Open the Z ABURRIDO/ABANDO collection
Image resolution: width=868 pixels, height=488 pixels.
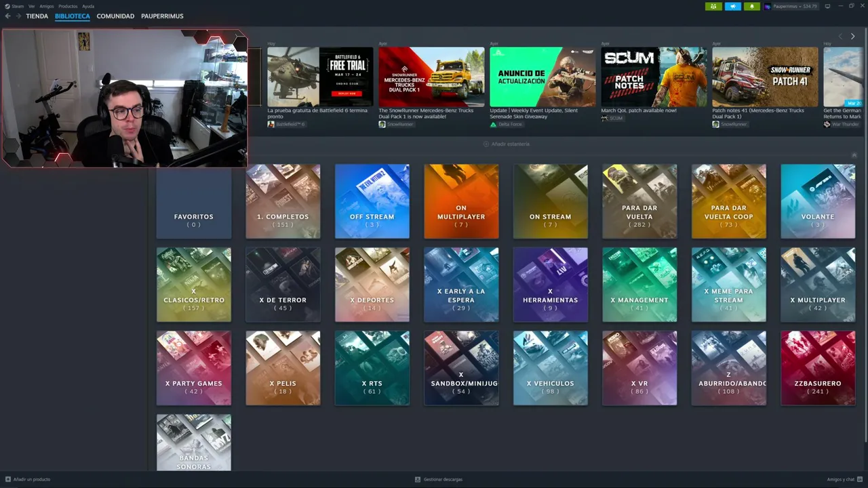tap(729, 368)
